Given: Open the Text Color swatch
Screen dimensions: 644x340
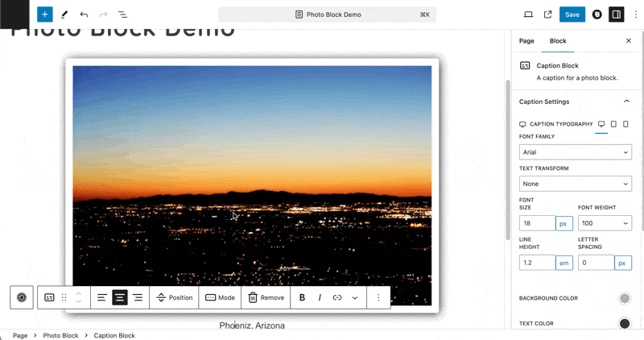Looking at the screenshot, I should pos(624,323).
